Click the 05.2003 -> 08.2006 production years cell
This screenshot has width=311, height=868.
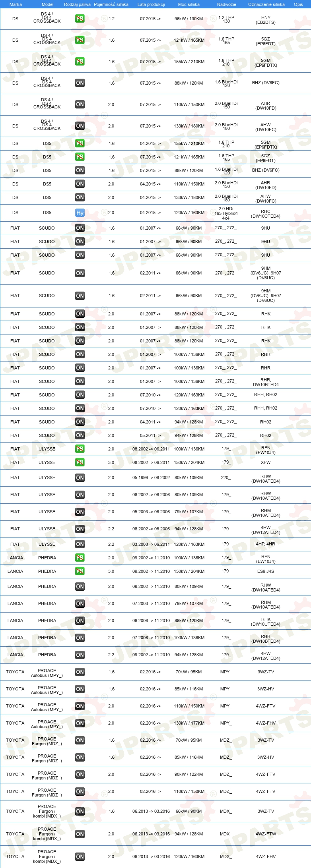(151, 512)
